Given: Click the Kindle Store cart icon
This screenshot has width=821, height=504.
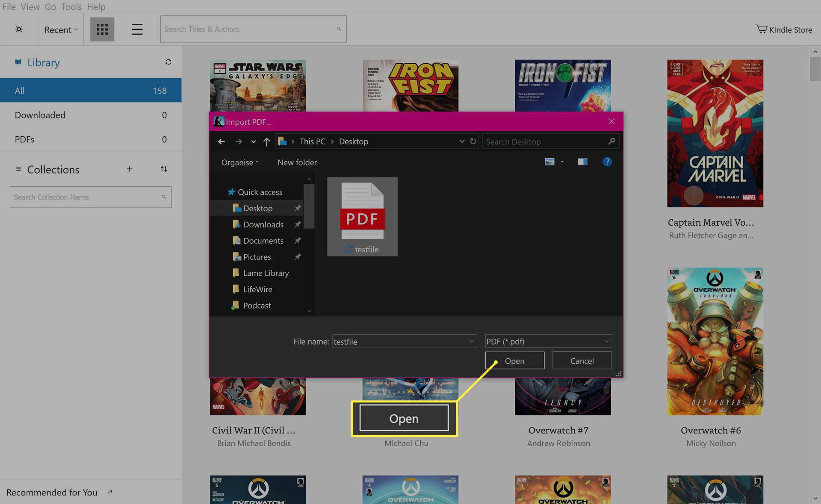Looking at the screenshot, I should 761,29.
